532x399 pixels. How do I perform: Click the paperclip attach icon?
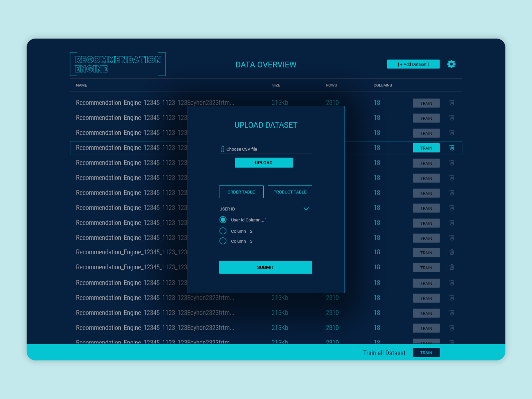point(222,149)
